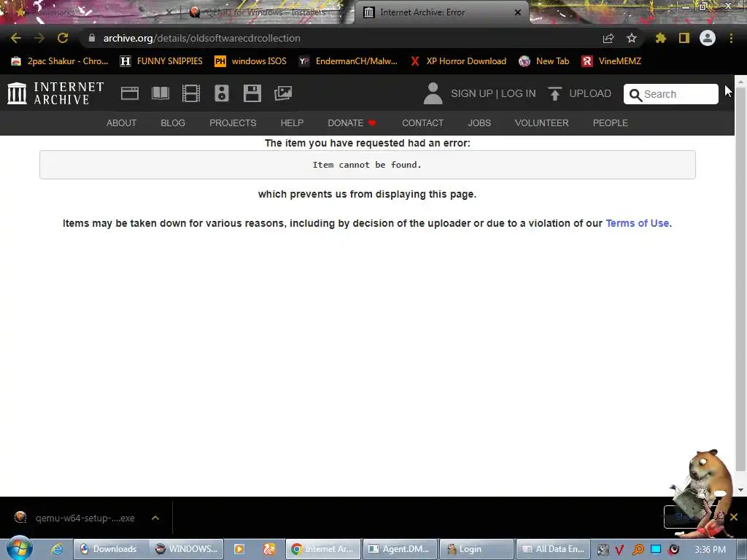Open the Video film-strip icon
This screenshot has height=560, width=747.
pyautogui.click(x=191, y=93)
